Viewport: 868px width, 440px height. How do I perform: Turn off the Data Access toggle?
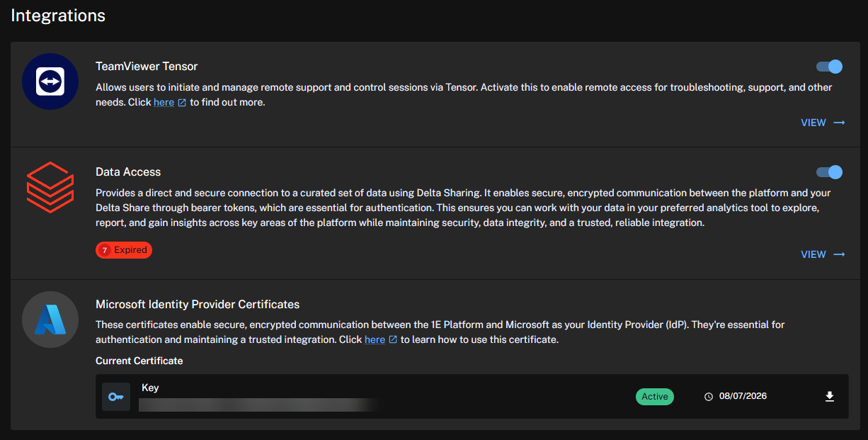pyautogui.click(x=829, y=172)
